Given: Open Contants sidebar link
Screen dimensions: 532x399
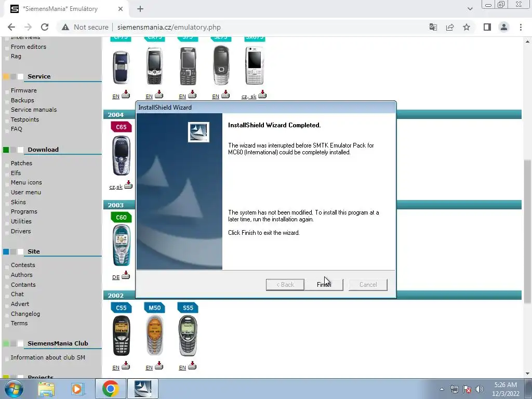Looking at the screenshot, I should pyautogui.click(x=23, y=285).
